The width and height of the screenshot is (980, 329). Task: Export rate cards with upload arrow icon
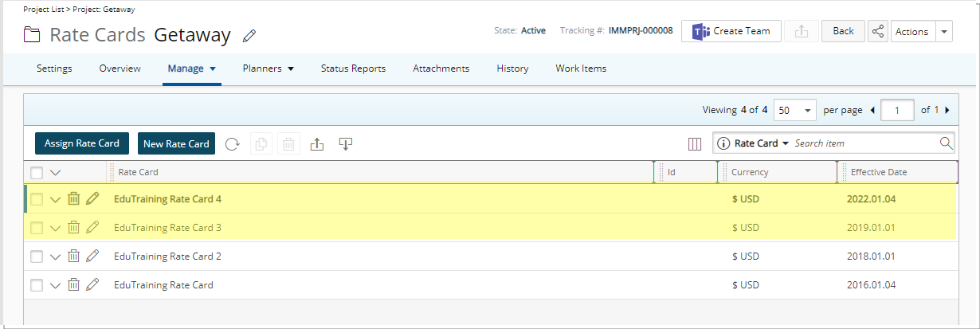pos(317,144)
